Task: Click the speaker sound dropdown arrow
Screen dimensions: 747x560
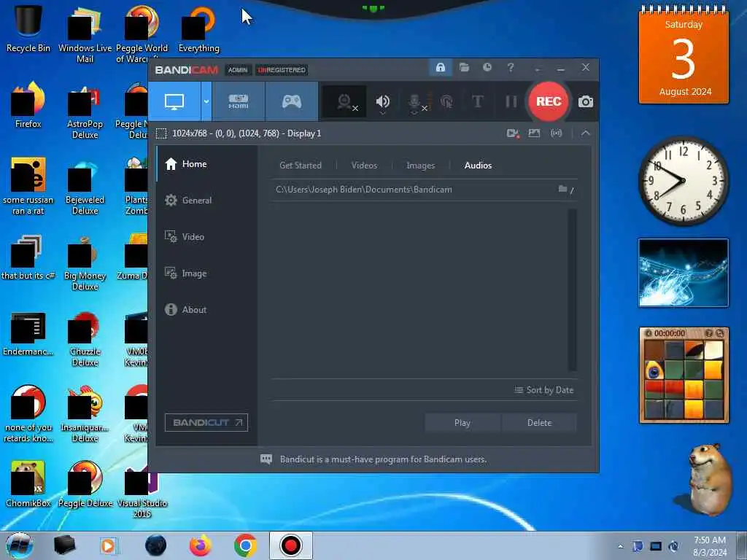Action: [382, 113]
